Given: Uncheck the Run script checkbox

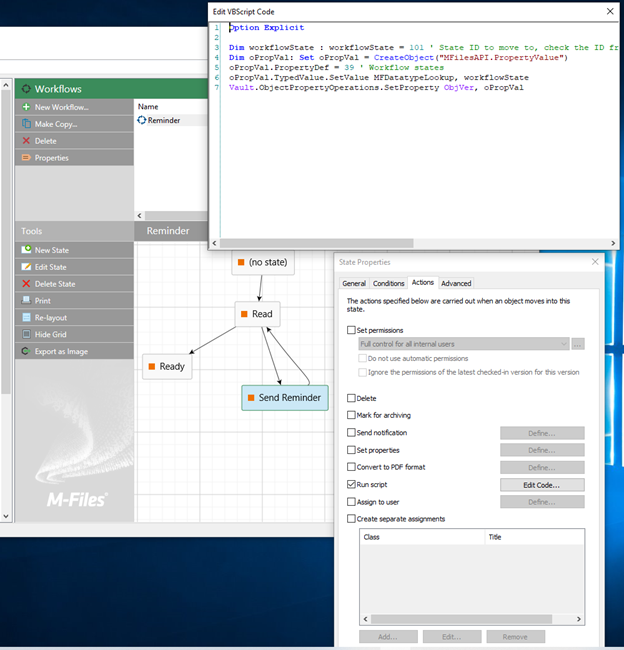Looking at the screenshot, I should click(x=351, y=484).
